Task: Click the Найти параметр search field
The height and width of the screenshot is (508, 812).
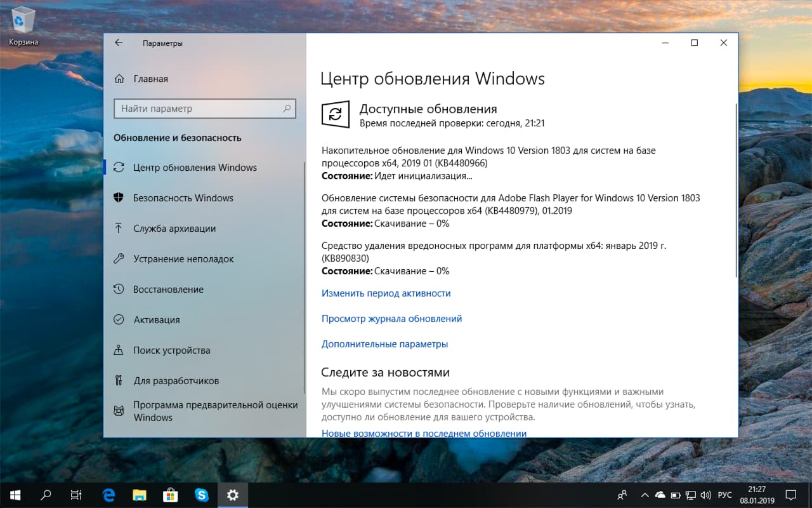Action: [x=205, y=109]
